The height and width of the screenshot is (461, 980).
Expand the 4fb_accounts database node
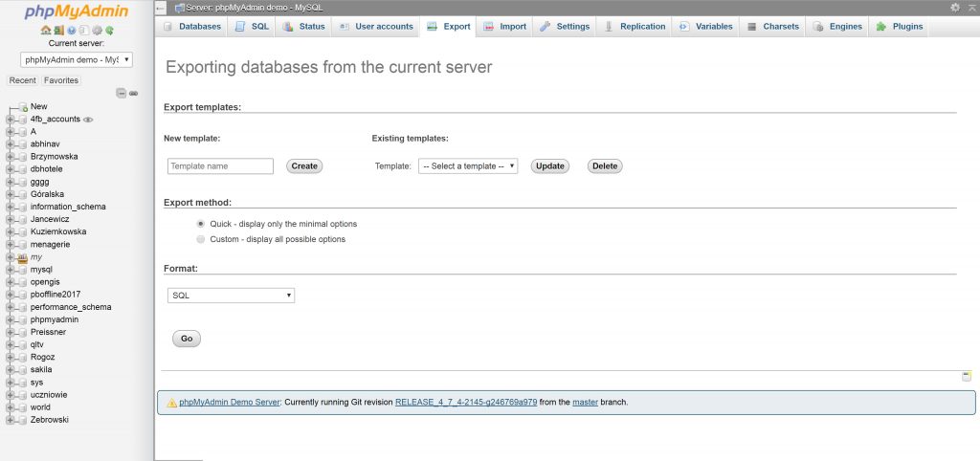(10, 120)
